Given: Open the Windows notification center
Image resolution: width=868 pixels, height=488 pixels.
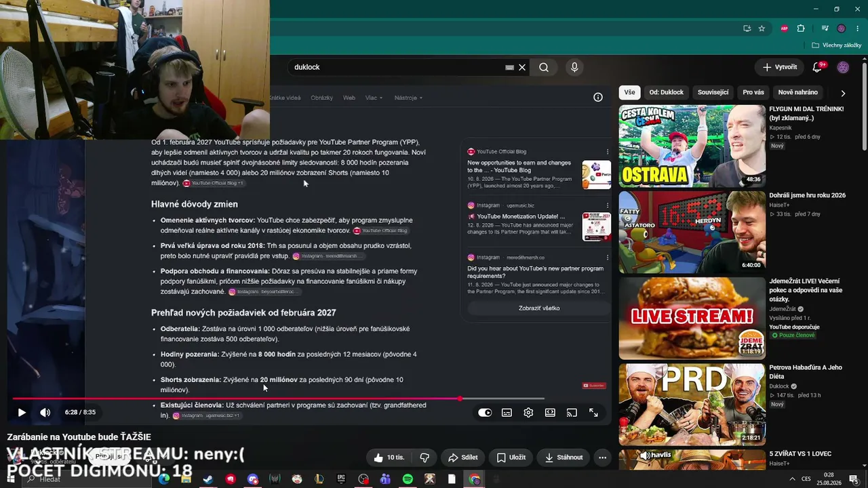Looking at the screenshot, I should (x=854, y=479).
